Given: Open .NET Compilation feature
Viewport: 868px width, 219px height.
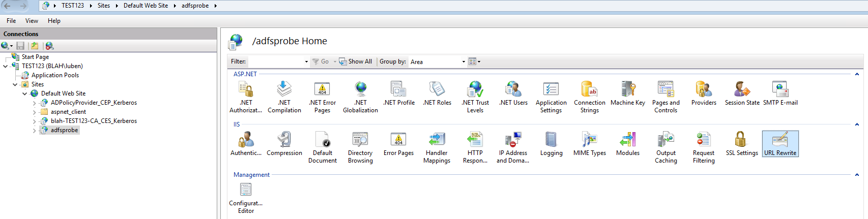Looking at the screenshot, I should (x=284, y=97).
